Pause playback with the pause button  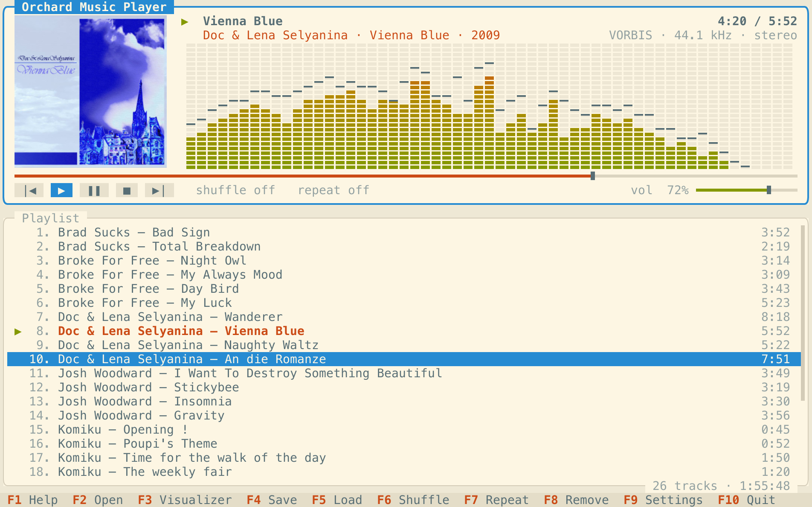(x=94, y=190)
